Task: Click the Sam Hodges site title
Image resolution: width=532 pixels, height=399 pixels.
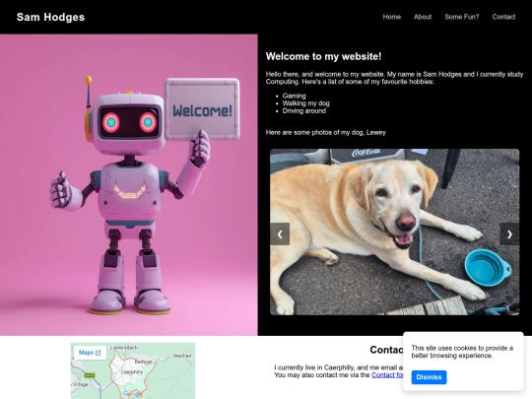Action: point(50,17)
